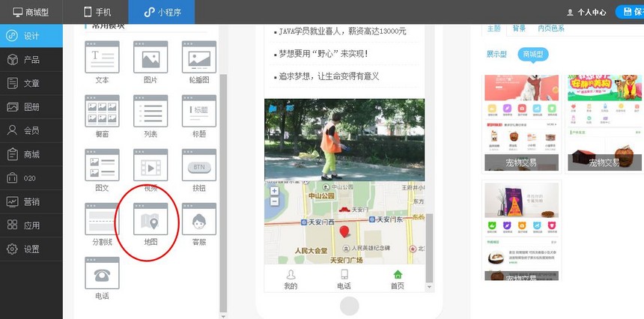The width and height of the screenshot is (644, 319).
Task: Open the 背景 tab in theme panel
Action: click(519, 28)
